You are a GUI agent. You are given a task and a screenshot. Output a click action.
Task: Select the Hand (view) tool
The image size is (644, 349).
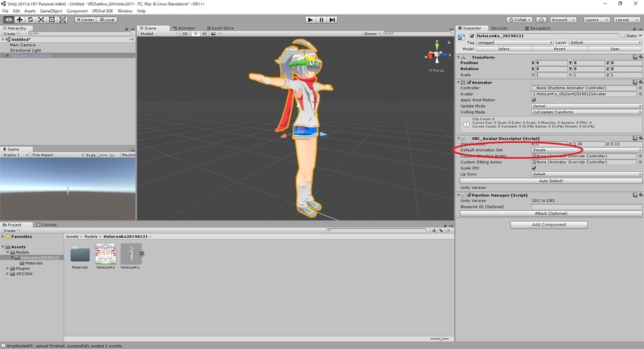pyautogui.click(x=9, y=19)
